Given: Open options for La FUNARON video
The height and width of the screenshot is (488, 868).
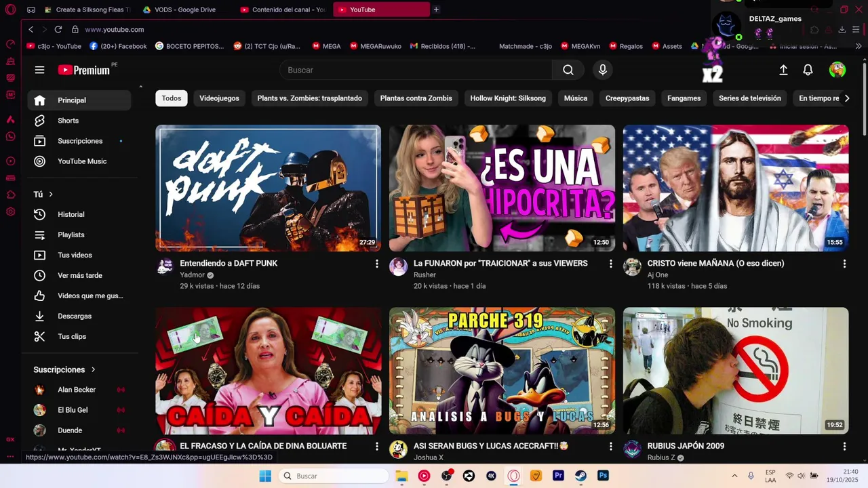Looking at the screenshot, I should pyautogui.click(x=610, y=264).
